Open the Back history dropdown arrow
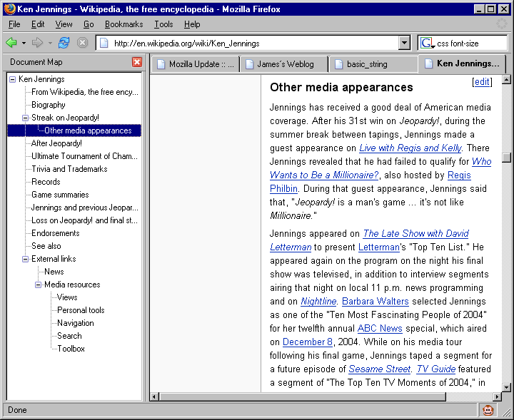 pos(24,43)
